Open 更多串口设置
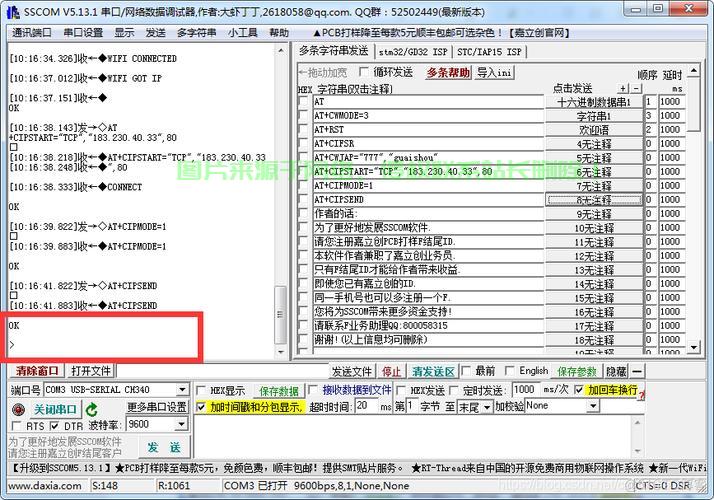Image resolution: width=714 pixels, height=500 pixels. (x=156, y=407)
